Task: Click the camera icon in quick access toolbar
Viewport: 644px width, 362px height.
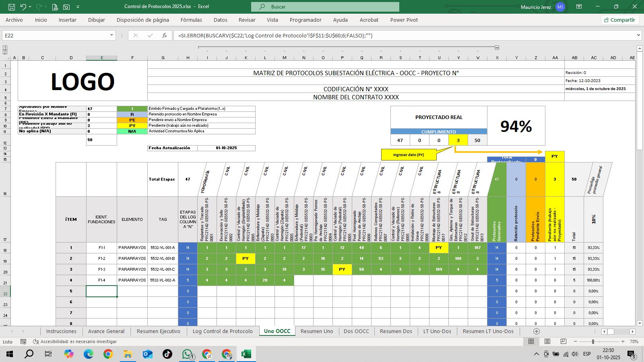Action: (66, 7)
